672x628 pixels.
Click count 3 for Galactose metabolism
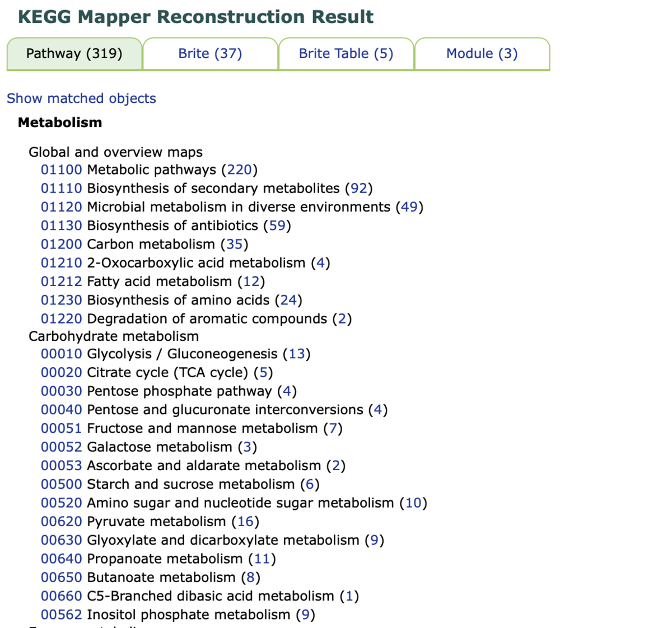click(x=248, y=447)
